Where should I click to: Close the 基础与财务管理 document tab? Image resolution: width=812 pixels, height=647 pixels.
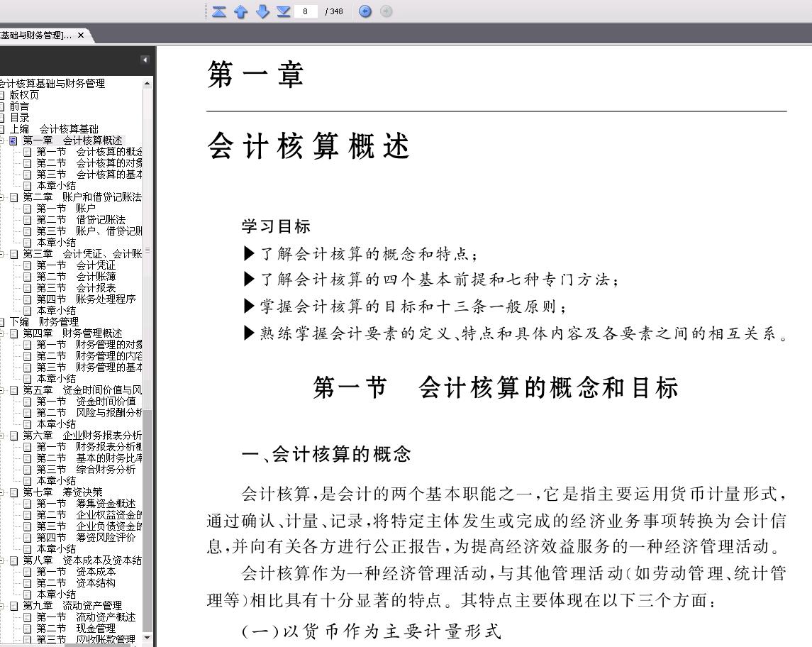tap(81, 35)
